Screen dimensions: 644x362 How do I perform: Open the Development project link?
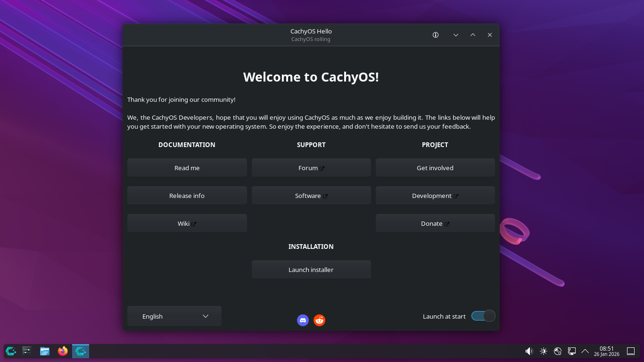435,196
